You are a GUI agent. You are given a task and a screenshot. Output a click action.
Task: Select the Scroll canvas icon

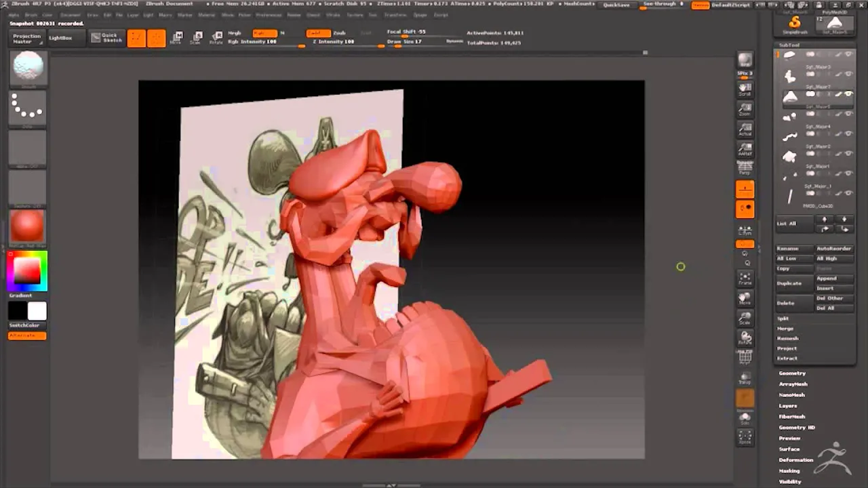point(745,89)
